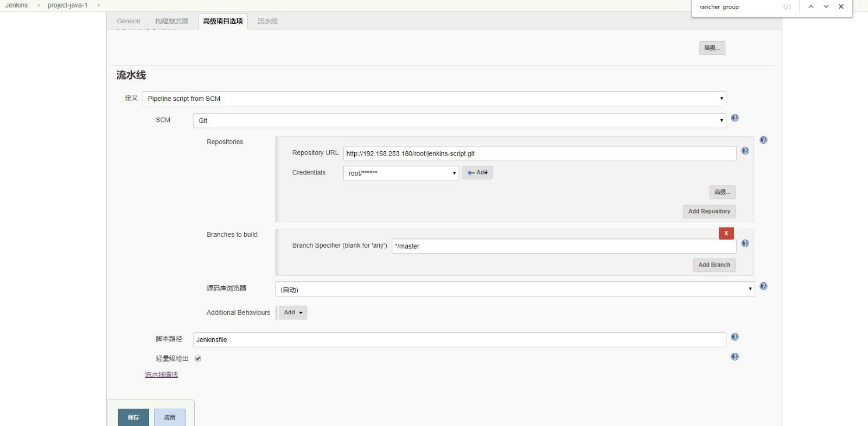The image size is (868, 426).
Task: Delete the branch with the red X
Action: point(726,233)
